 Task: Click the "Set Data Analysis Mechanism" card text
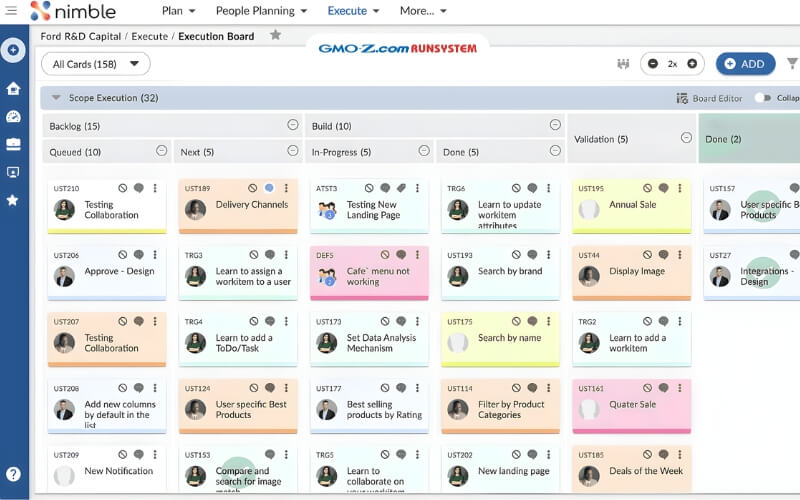[381, 343]
